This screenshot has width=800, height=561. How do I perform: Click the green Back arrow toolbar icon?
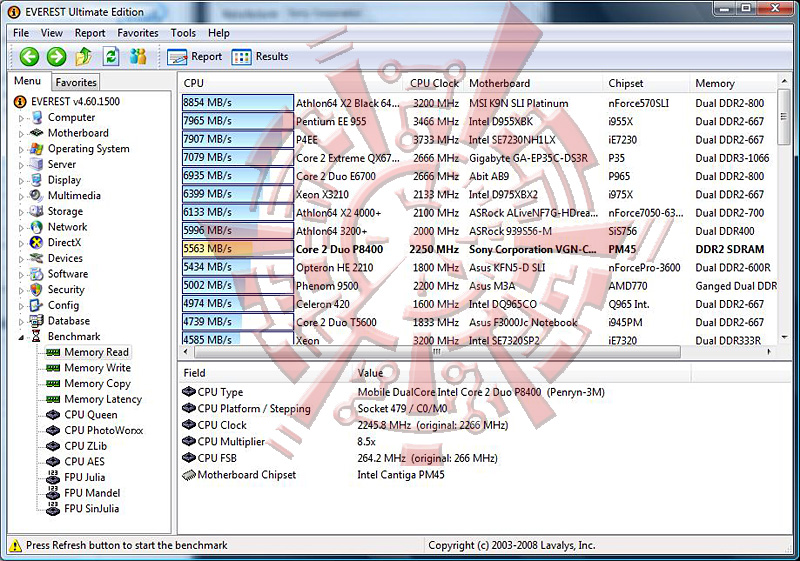29,56
